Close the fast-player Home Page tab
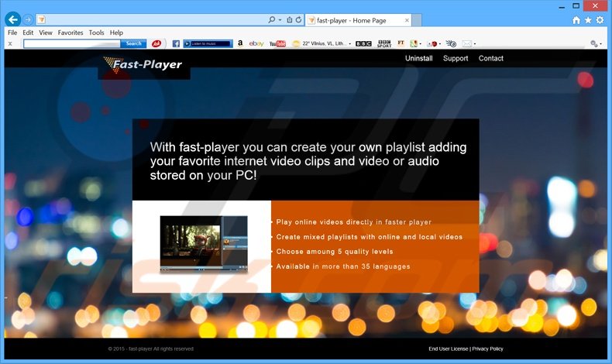Screen dimensions: 612x364 (x=407, y=20)
